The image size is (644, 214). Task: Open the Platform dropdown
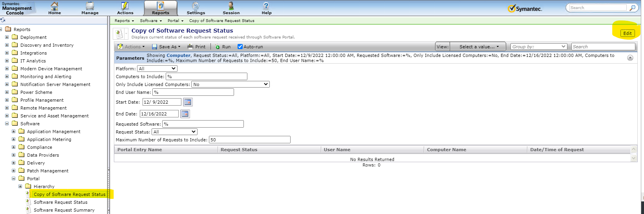pos(157,69)
